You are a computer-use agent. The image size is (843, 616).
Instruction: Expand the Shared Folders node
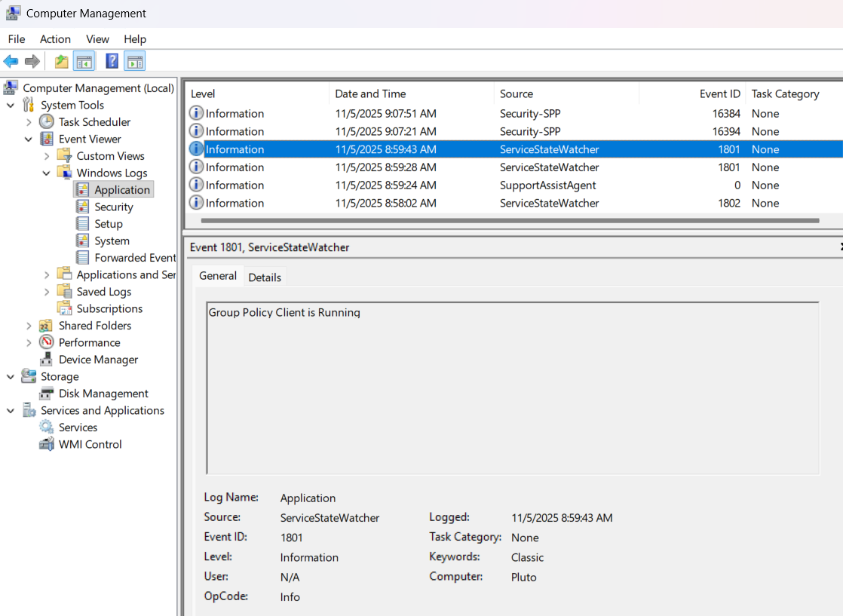click(x=29, y=326)
